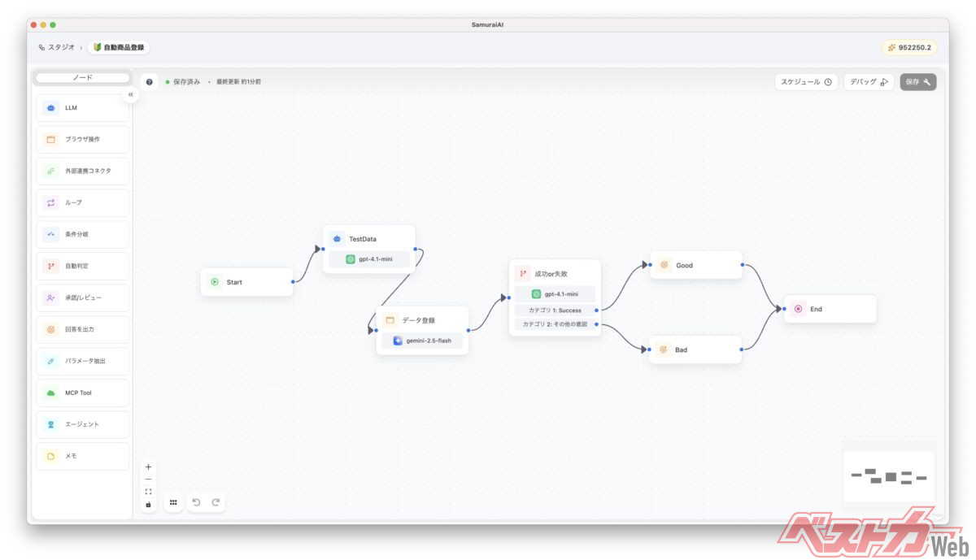This screenshot has width=976, height=560.
Task: Select the ノード tab in sidebar
Action: pos(82,78)
